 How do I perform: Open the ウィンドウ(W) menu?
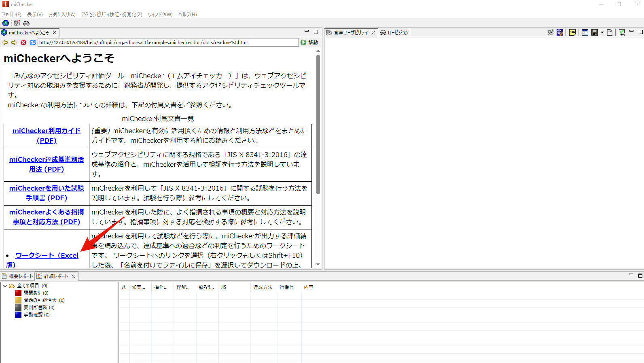click(x=160, y=15)
